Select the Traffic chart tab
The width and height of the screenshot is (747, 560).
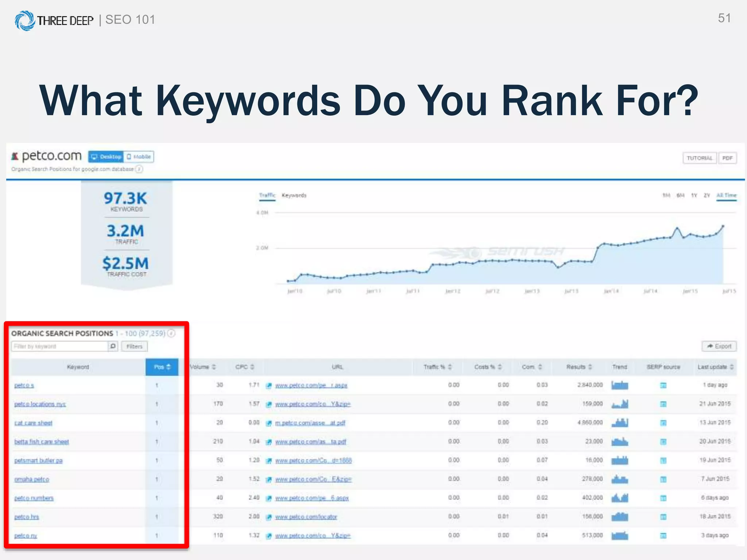pos(267,195)
